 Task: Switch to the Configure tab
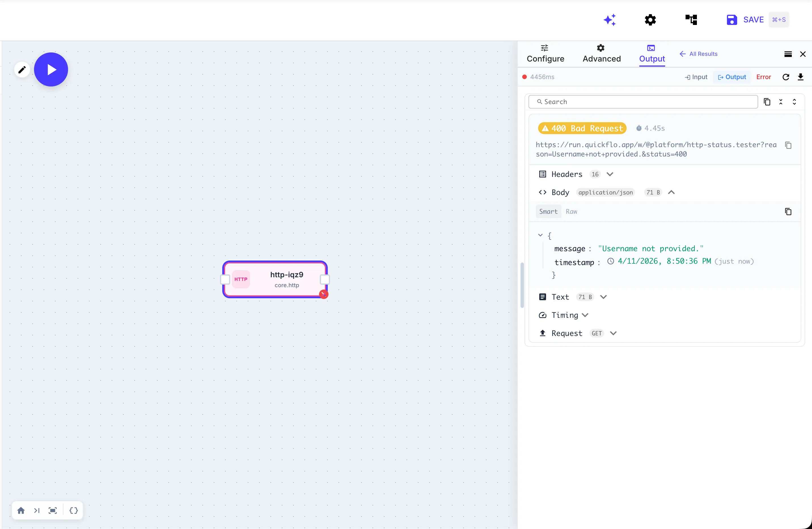[x=545, y=54]
